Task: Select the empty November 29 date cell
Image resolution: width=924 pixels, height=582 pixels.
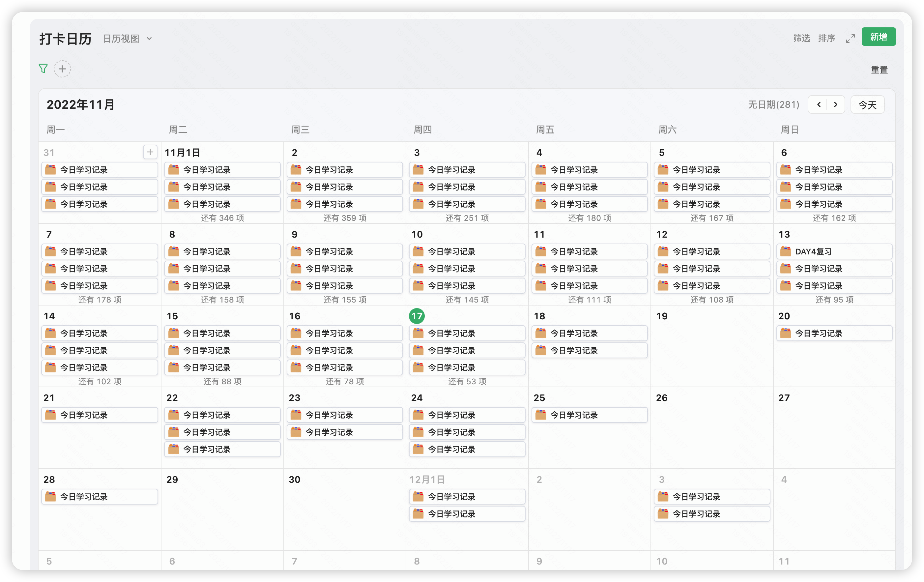Action: point(222,509)
